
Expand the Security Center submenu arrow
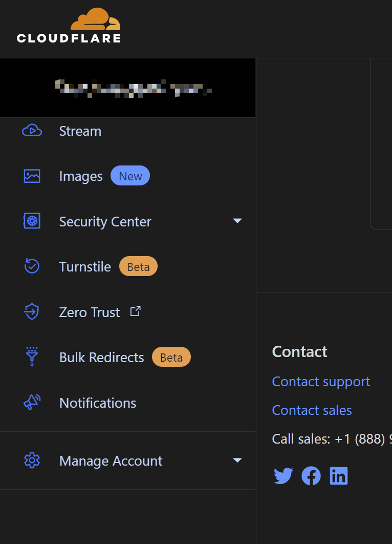(x=237, y=221)
